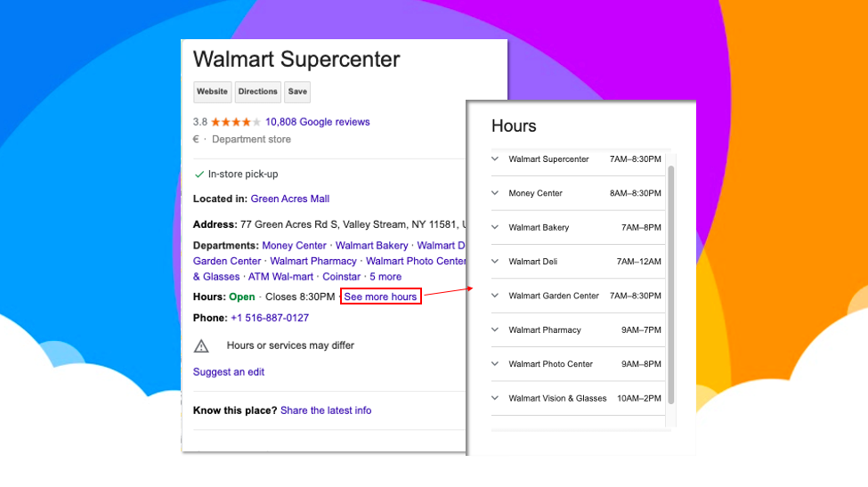The image size is (868, 487).
Task: Open the Money Center department link
Action: coord(294,245)
